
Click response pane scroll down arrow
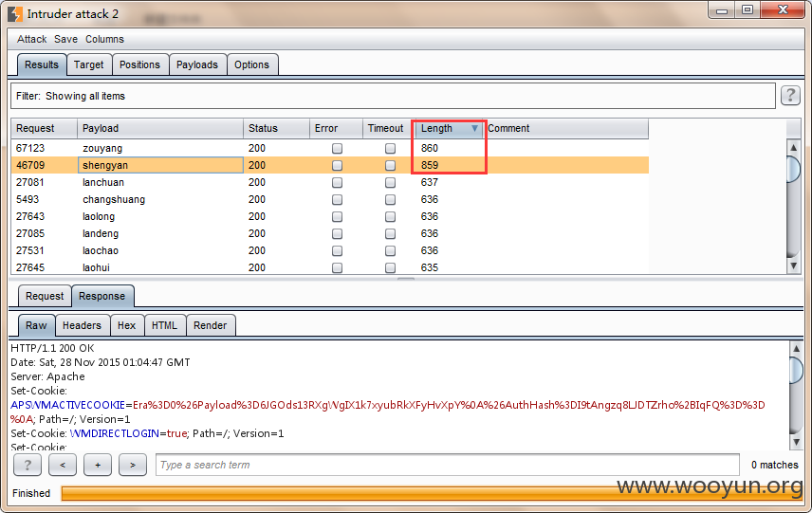click(796, 442)
